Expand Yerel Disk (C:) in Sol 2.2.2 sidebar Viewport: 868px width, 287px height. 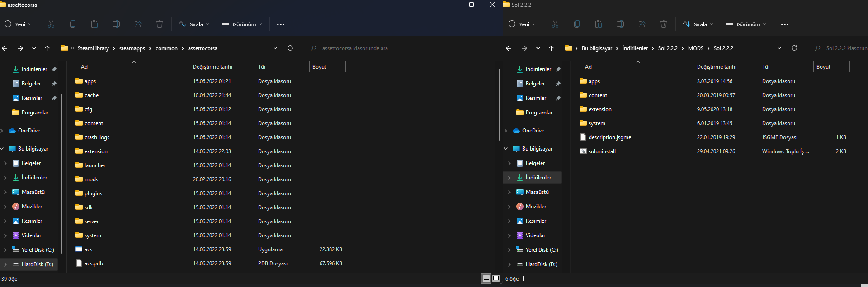point(509,250)
